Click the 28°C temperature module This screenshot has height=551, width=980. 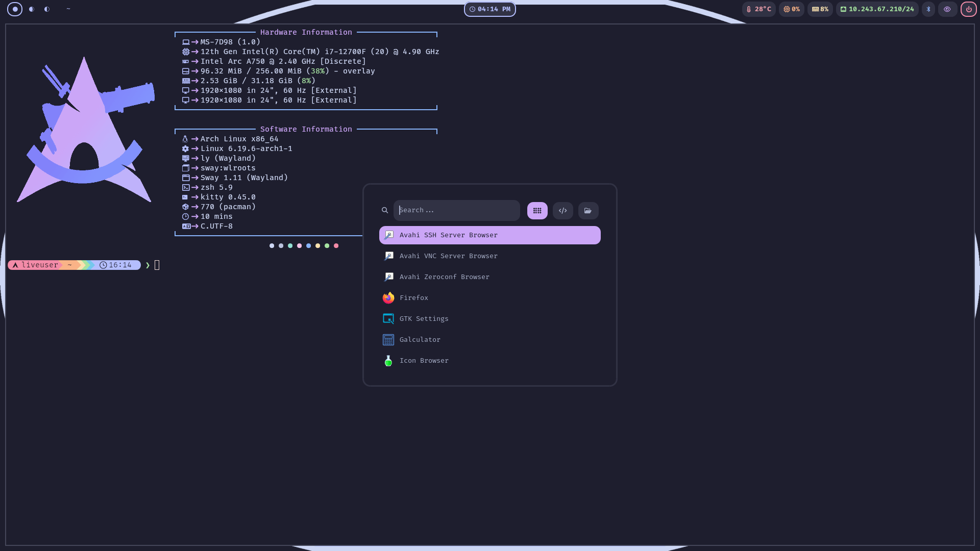759,9
